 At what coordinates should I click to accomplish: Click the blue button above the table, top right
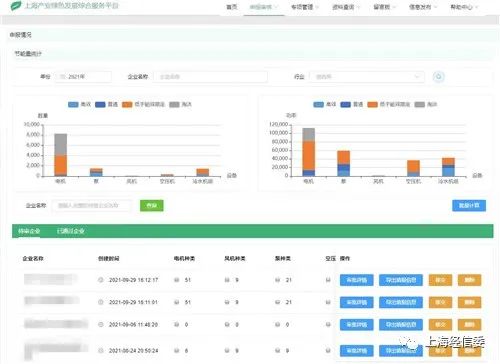point(469,205)
